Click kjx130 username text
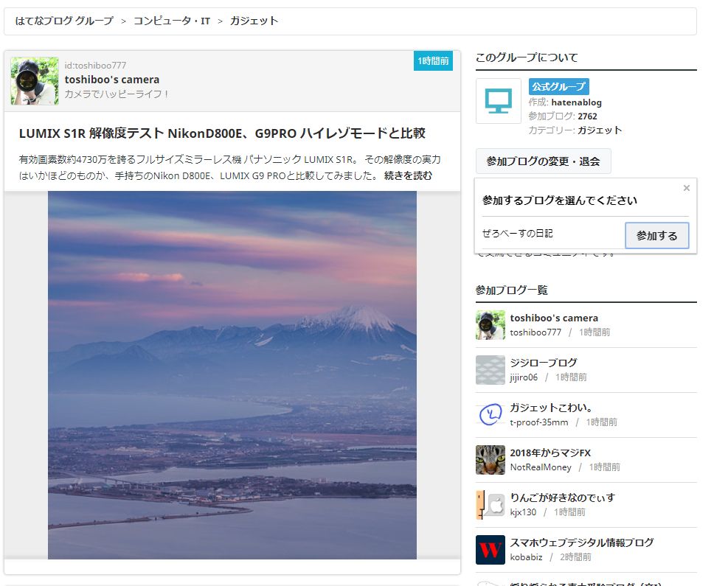 [523, 512]
